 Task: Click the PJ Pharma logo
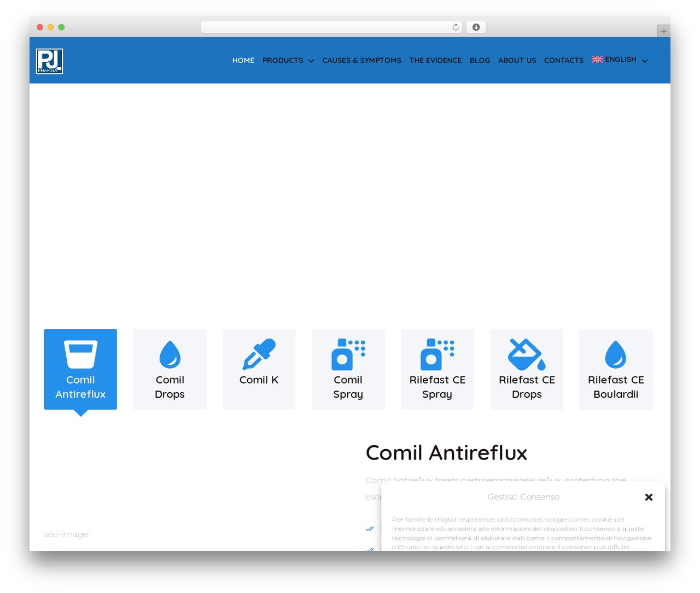49,61
